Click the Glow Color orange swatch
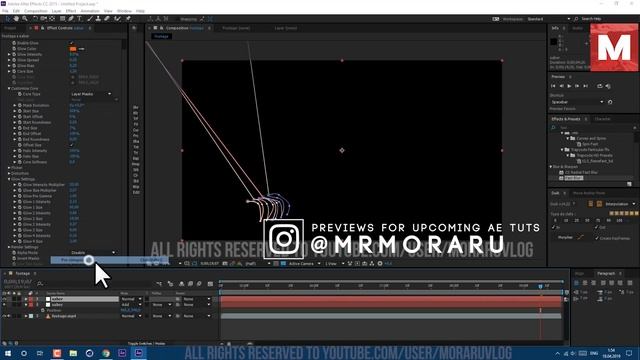Screen dimensions: 640x360 [73, 49]
